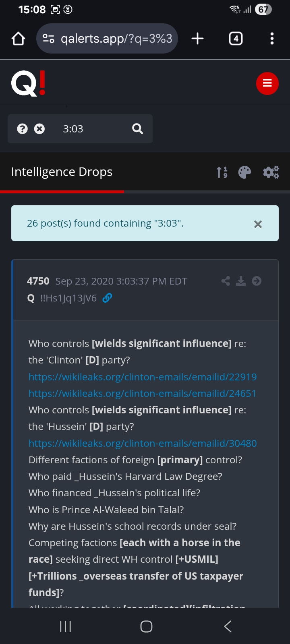Download post 4750
The image size is (290, 644).
(x=241, y=281)
